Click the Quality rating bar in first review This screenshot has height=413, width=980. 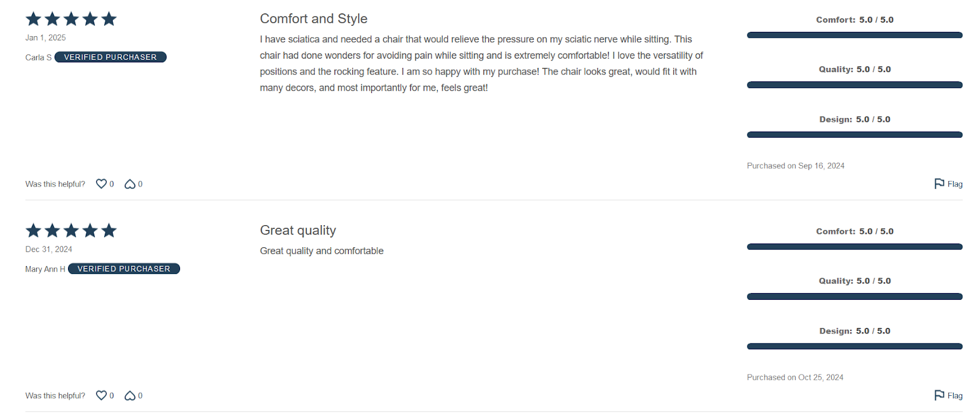coord(854,85)
